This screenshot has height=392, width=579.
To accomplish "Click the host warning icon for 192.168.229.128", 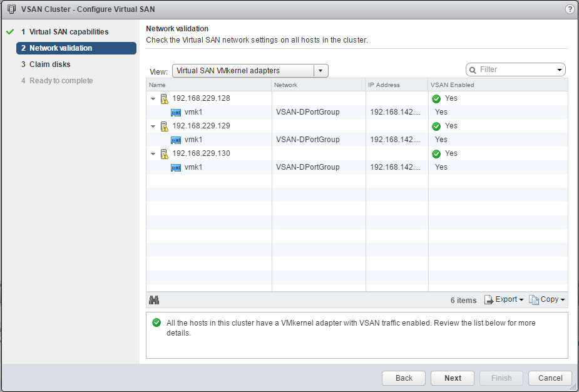I will click(x=165, y=99).
